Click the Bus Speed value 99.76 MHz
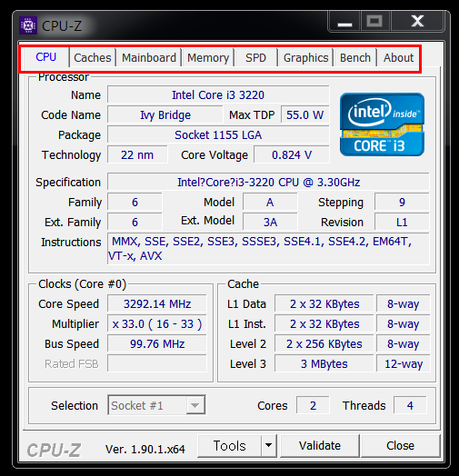This screenshot has height=476, width=459. pyautogui.click(x=157, y=344)
